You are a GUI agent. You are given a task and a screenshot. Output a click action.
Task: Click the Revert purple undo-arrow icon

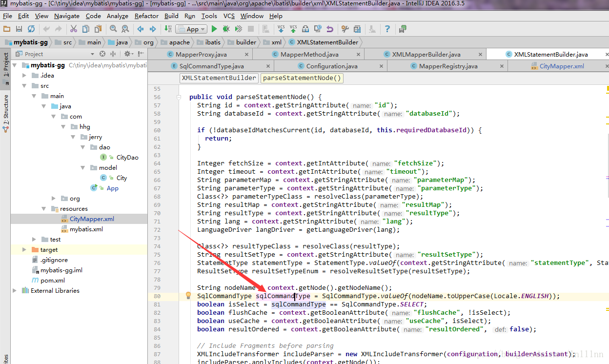pyautogui.click(x=330, y=29)
